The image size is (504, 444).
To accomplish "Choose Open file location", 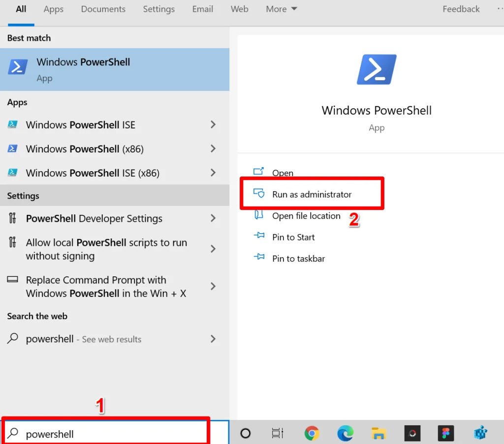I will (x=306, y=216).
